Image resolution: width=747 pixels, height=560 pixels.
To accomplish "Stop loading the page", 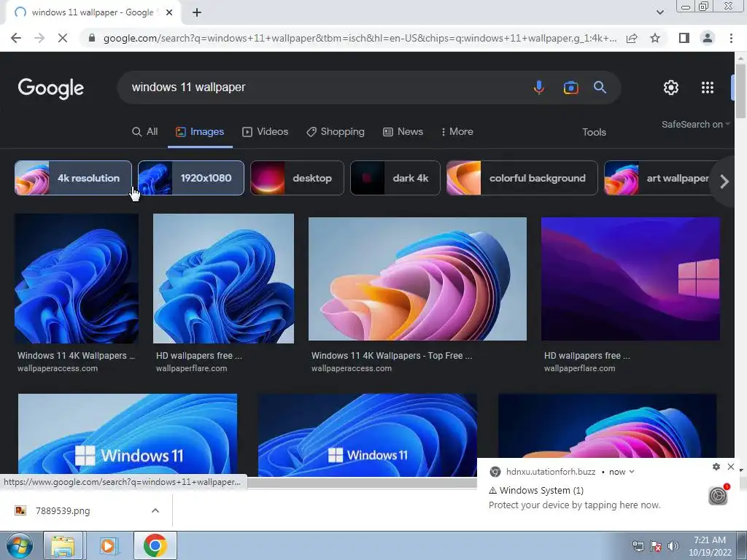I will 63,38.
